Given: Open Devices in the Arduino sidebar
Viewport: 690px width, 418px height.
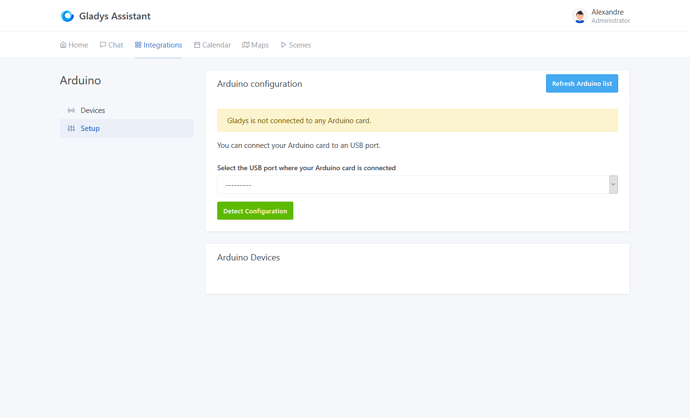Looking at the screenshot, I should [126, 110].
